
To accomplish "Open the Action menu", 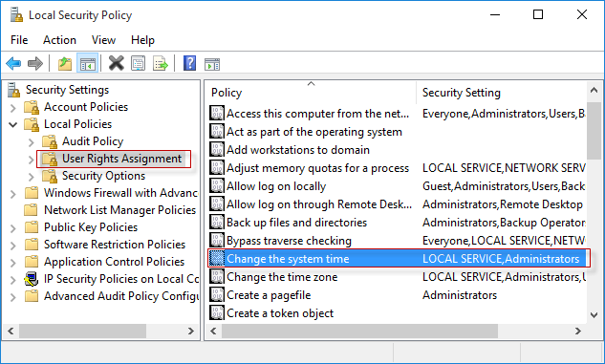I will click(59, 40).
